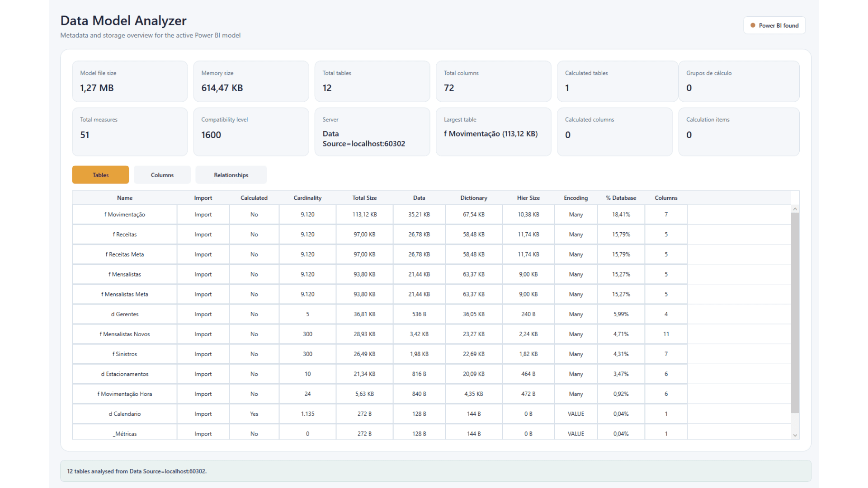Image resolution: width=868 pixels, height=488 pixels.
Task: Click the 113,12 KB total size cell
Action: [364, 215]
